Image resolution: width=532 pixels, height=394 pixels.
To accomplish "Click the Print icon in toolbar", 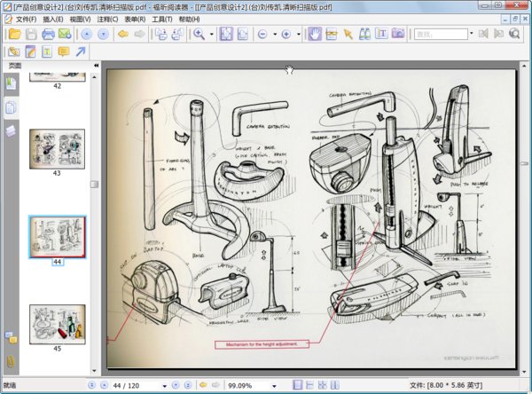I will pyautogui.click(x=48, y=34).
